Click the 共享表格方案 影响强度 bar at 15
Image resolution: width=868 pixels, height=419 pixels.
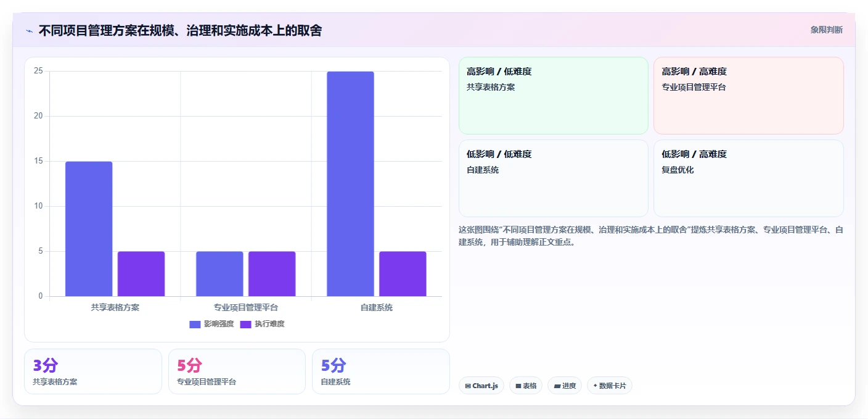coord(89,229)
